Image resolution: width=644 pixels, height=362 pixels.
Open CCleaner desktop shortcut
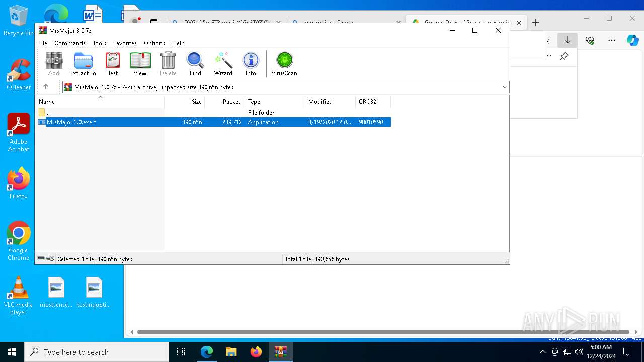(19, 74)
